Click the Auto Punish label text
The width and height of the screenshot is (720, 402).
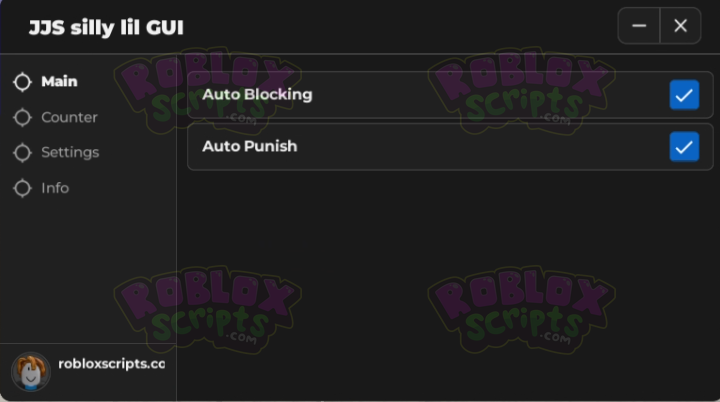pyautogui.click(x=249, y=147)
